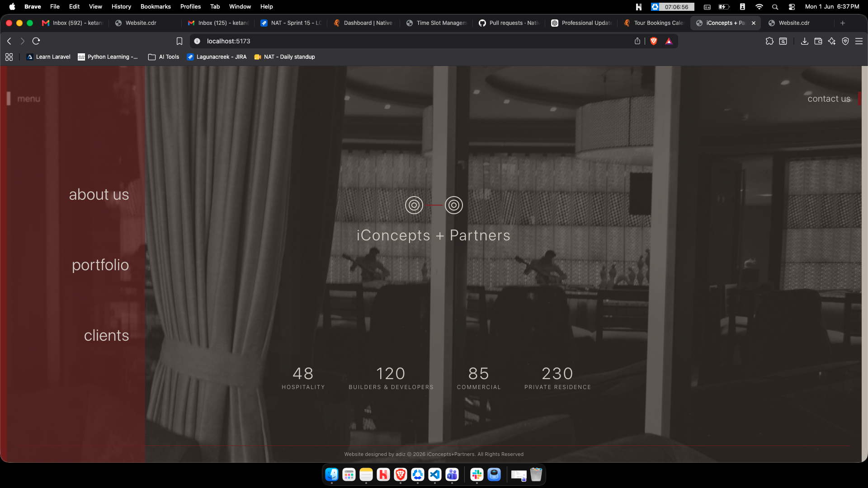Open Brave VPN shield icon
868x488 pixels.
click(845, 41)
